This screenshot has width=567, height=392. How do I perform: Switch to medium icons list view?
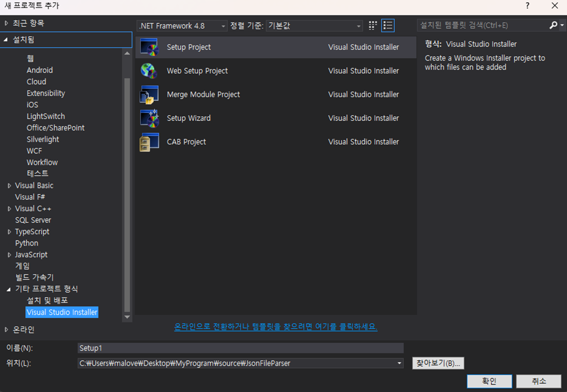click(388, 26)
